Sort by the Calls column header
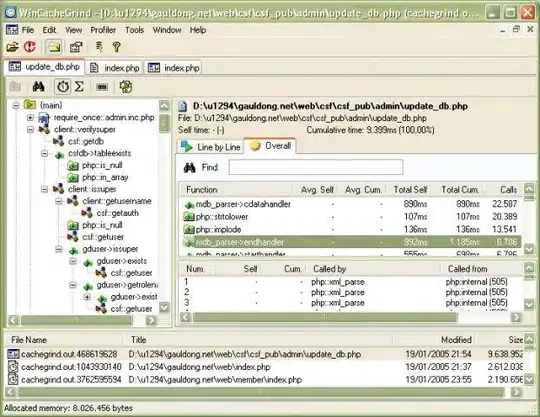This screenshot has width=540, height=417. pyautogui.click(x=503, y=190)
